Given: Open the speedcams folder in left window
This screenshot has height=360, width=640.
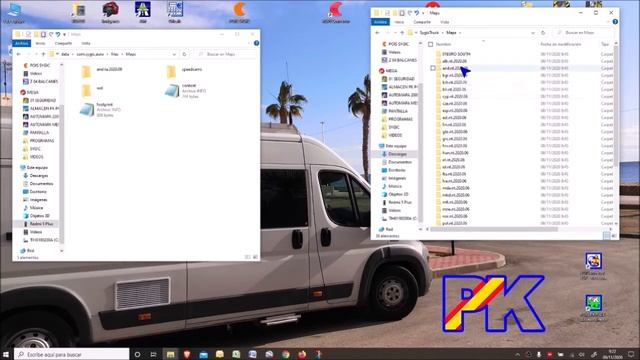Looking at the screenshot, I should coord(184,71).
